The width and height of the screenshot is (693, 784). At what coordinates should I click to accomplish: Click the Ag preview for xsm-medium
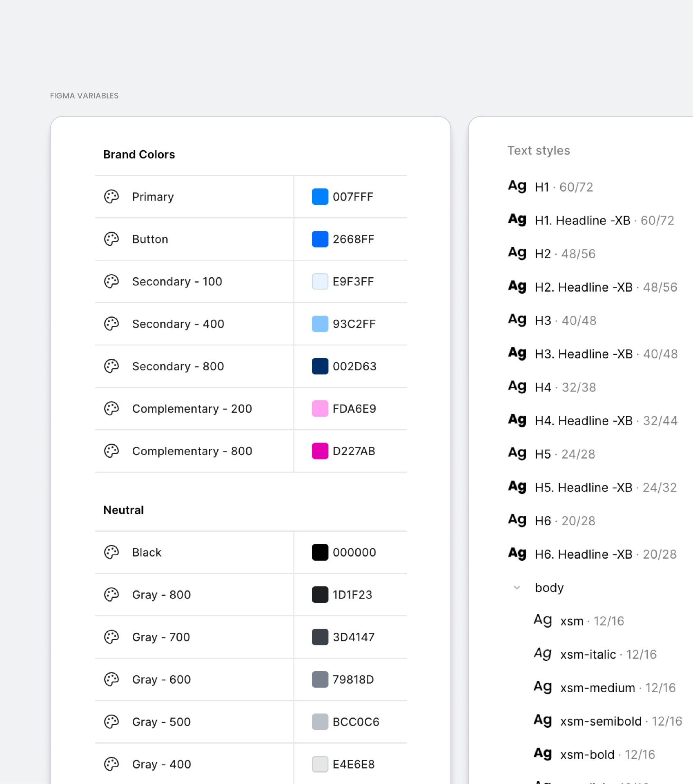pos(543,688)
